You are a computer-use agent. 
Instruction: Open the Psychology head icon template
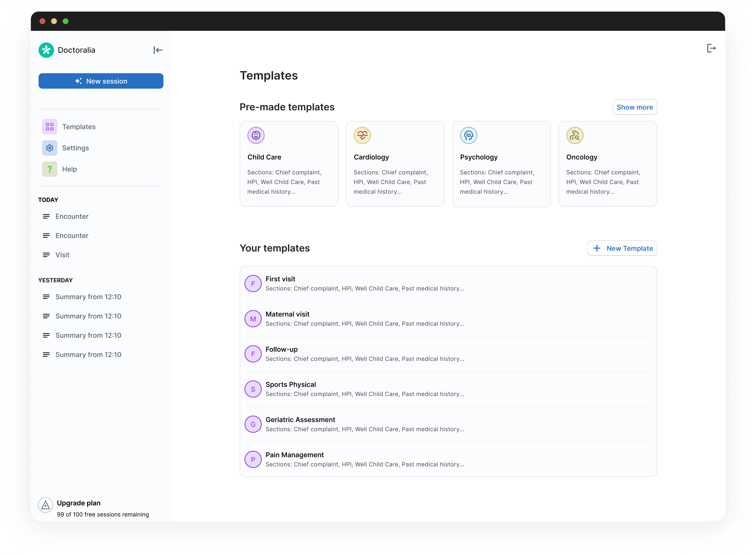pyautogui.click(x=468, y=135)
